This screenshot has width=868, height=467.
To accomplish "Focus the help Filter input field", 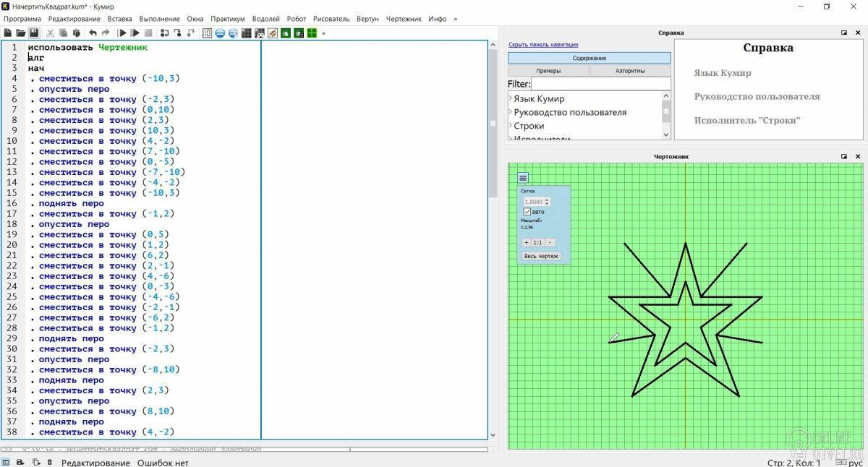I will [601, 84].
